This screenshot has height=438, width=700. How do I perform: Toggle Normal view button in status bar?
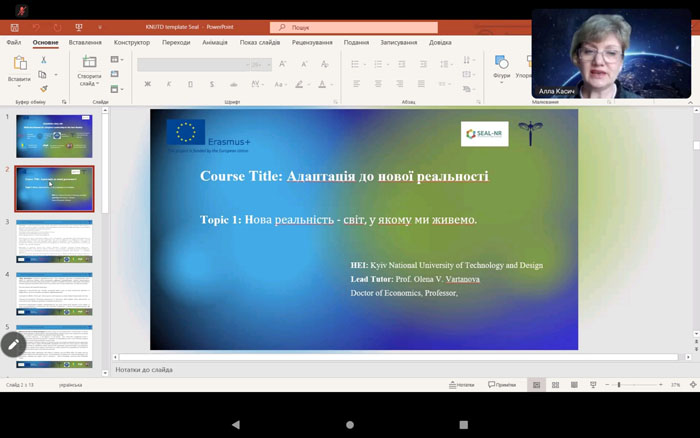(x=537, y=385)
